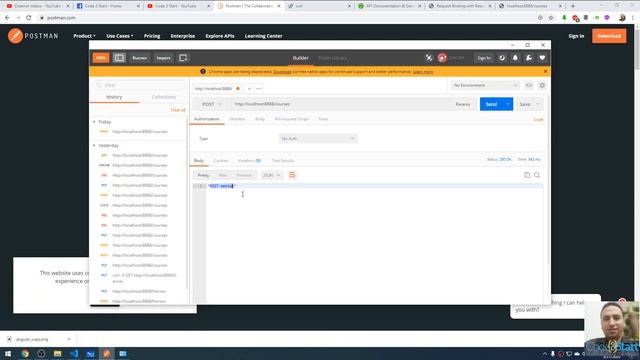Open the wrench settings icon
This screenshot has height=360, width=640.
coord(529,58)
